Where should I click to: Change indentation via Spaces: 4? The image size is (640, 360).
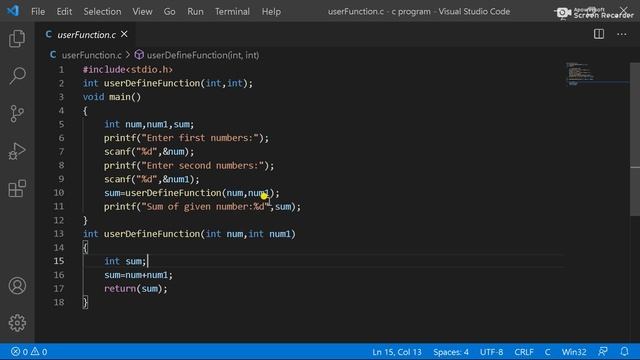point(451,351)
